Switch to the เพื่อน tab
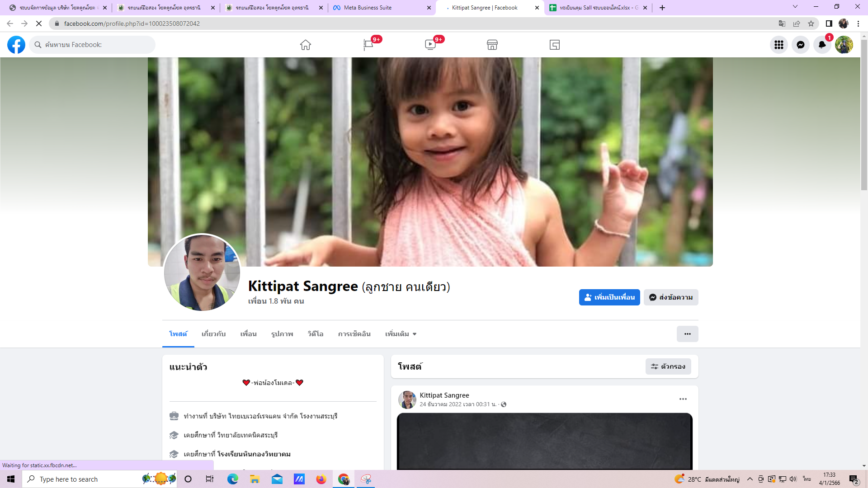This screenshot has height=488, width=868. [248, 334]
